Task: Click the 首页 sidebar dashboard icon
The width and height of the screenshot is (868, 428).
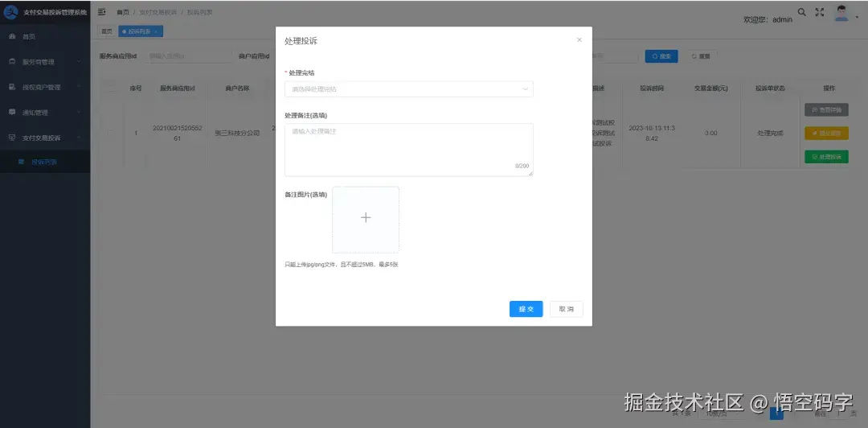Action: coord(11,36)
